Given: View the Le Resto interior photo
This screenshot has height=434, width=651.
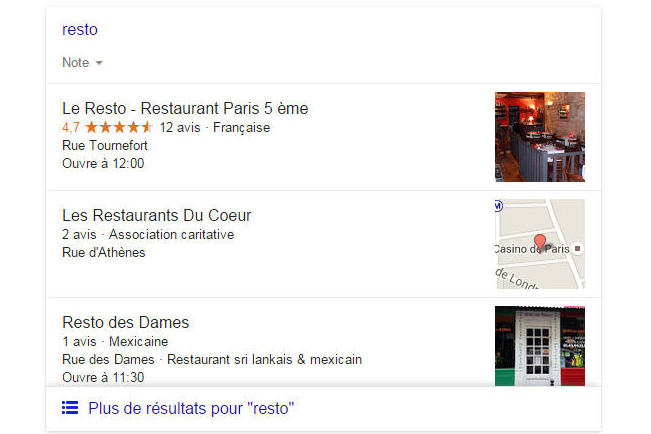Looking at the screenshot, I should point(540,137).
